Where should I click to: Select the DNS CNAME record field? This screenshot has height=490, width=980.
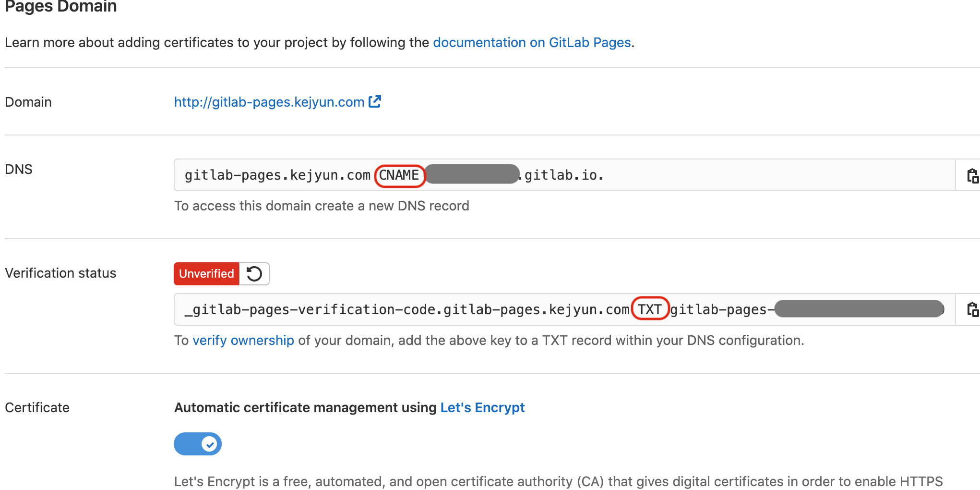coord(565,175)
